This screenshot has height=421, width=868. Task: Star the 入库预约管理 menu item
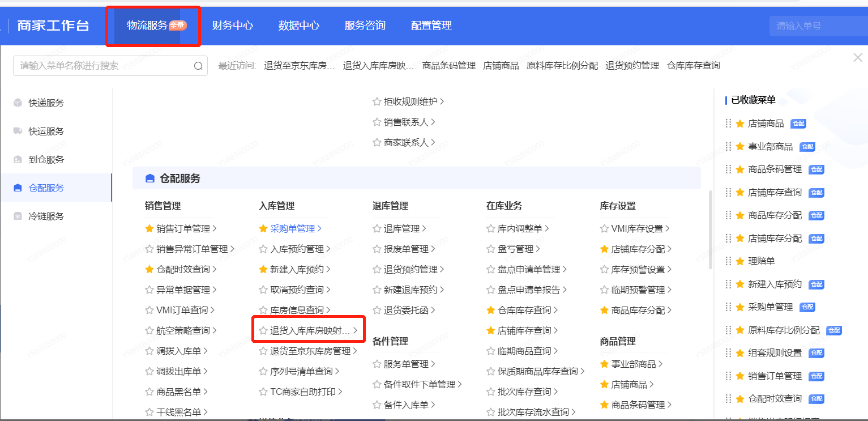[263, 249]
